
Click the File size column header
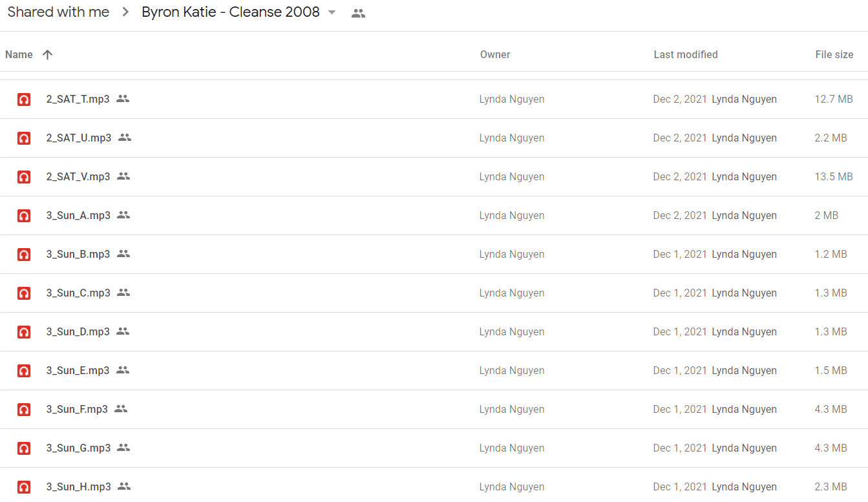pyautogui.click(x=834, y=55)
